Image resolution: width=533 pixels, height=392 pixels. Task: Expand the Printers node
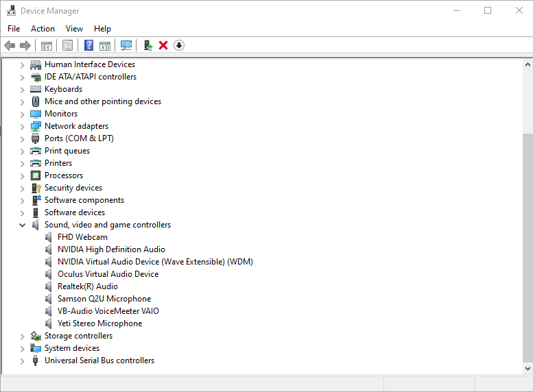[22, 163]
